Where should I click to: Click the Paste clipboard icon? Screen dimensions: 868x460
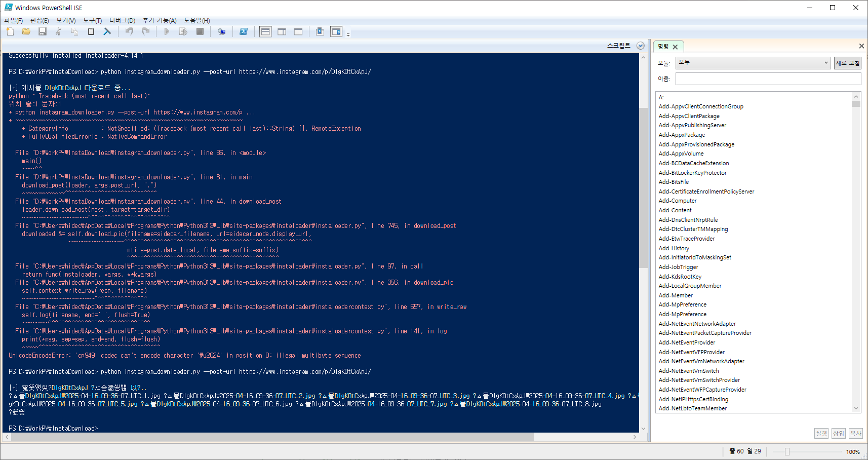[91, 31]
